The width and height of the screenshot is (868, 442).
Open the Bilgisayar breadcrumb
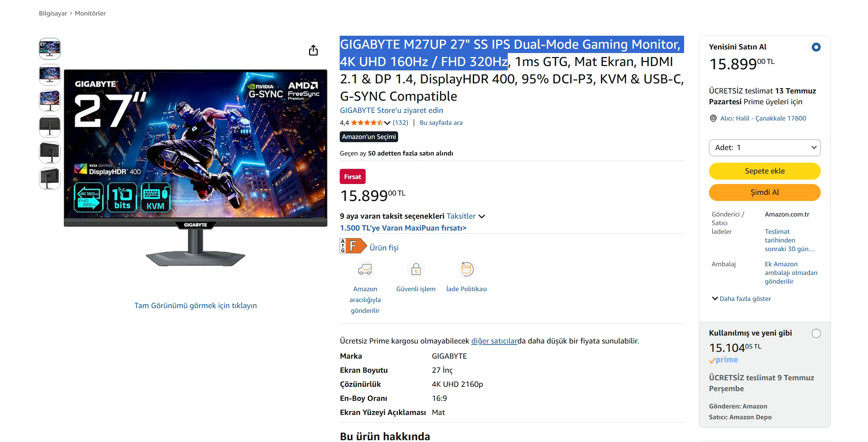coord(53,13)
